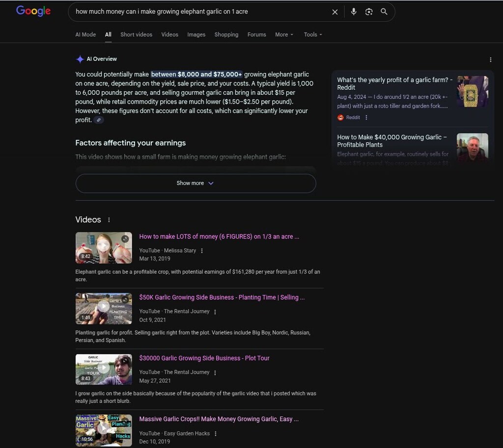The image size is (503, 448).
Task: Open AI Overview three-dot options menu
Action: click(490, 60)
